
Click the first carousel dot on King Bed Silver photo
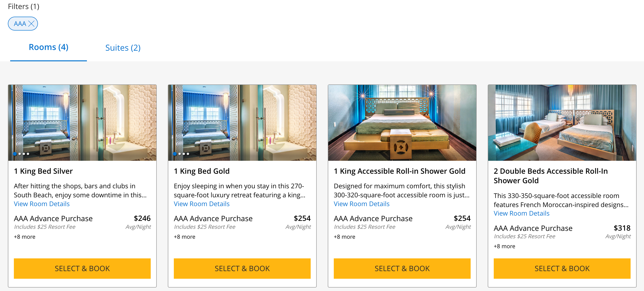coord(15,154)
